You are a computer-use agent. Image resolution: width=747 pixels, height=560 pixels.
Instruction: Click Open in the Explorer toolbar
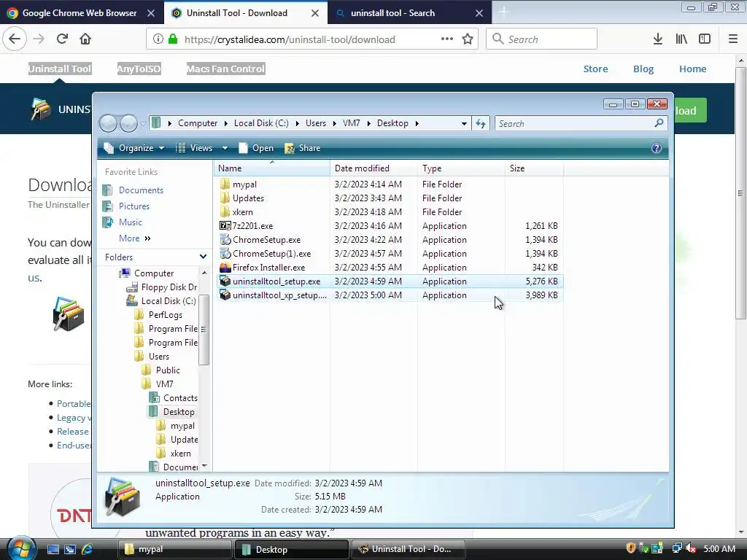pos(256,148)
